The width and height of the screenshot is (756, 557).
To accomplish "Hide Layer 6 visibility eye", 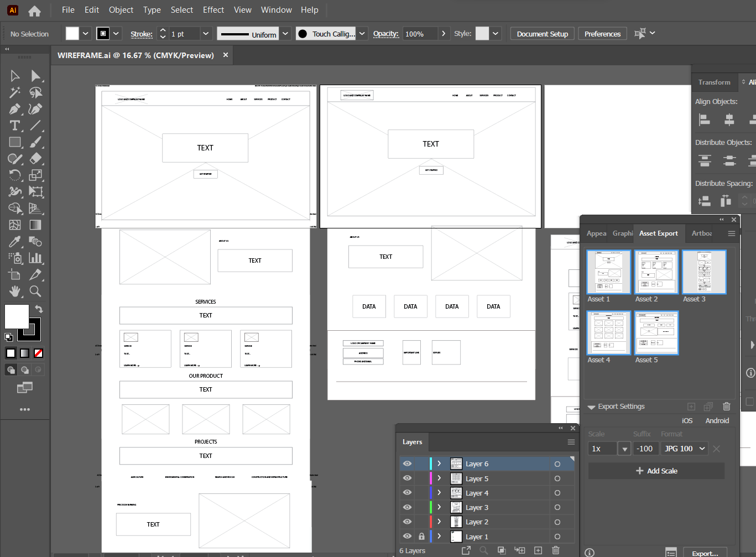I will tap(408, 464).
